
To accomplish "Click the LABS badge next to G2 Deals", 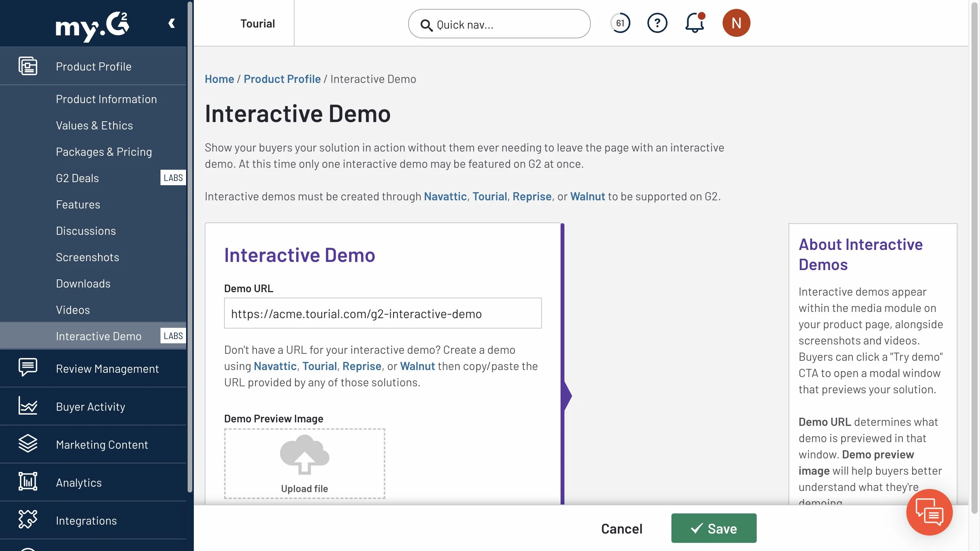I will [173, 178].
